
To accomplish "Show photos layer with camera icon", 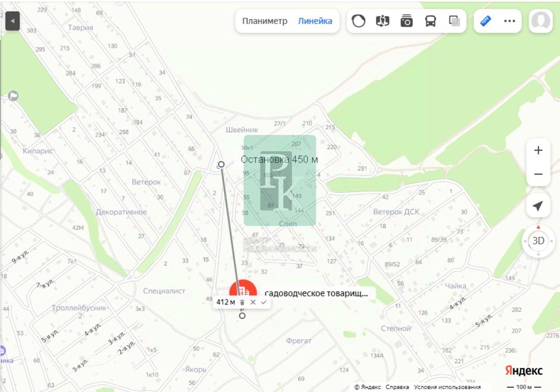I will 407,21.
